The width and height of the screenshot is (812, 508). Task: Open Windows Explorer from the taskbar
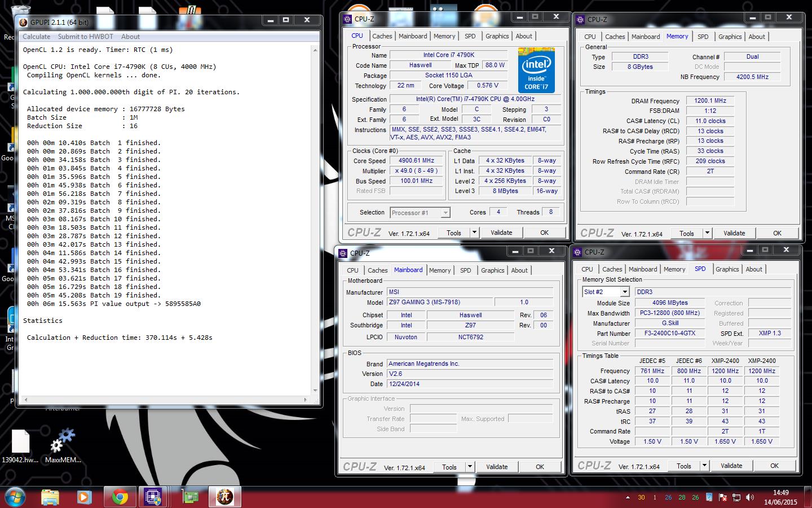pyautogui.click(x=50, y=497)
